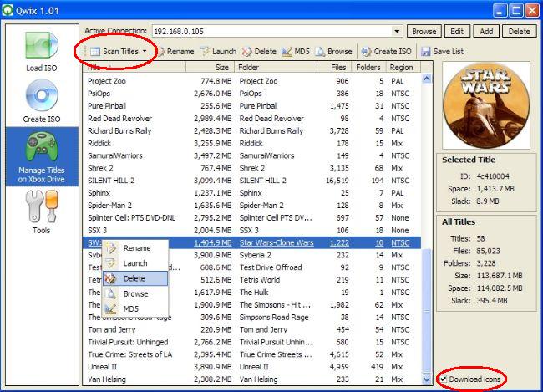Click the Edit connection button
This screenshot has width=543, height=392.
tap(457, 31)
